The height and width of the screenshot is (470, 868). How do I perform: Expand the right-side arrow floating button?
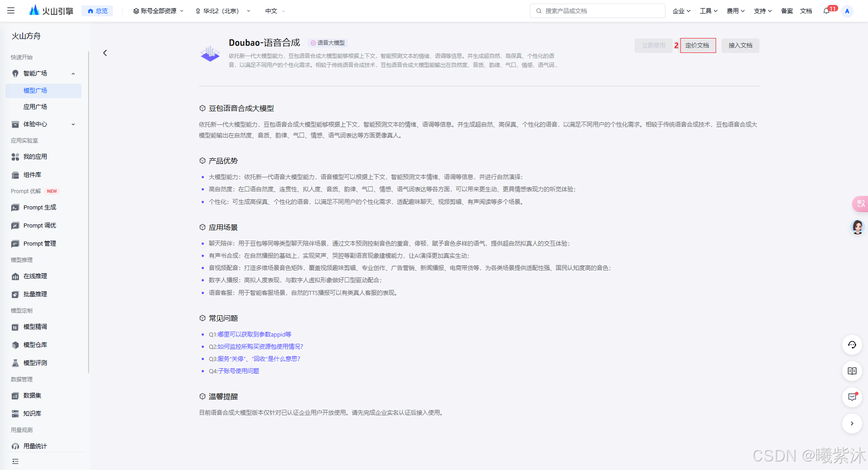point(852,423)
